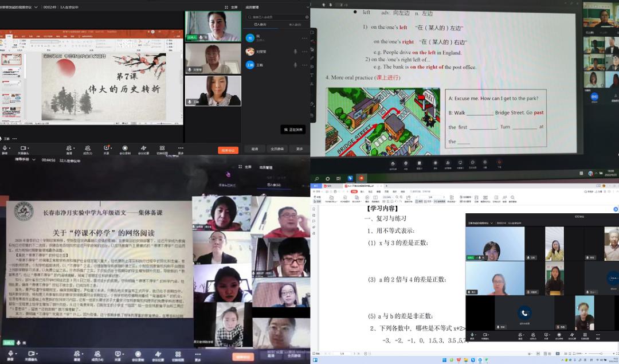Select 刘莹莹 video tile in history meeting
619x364 pixels.
tap(213, 58)
